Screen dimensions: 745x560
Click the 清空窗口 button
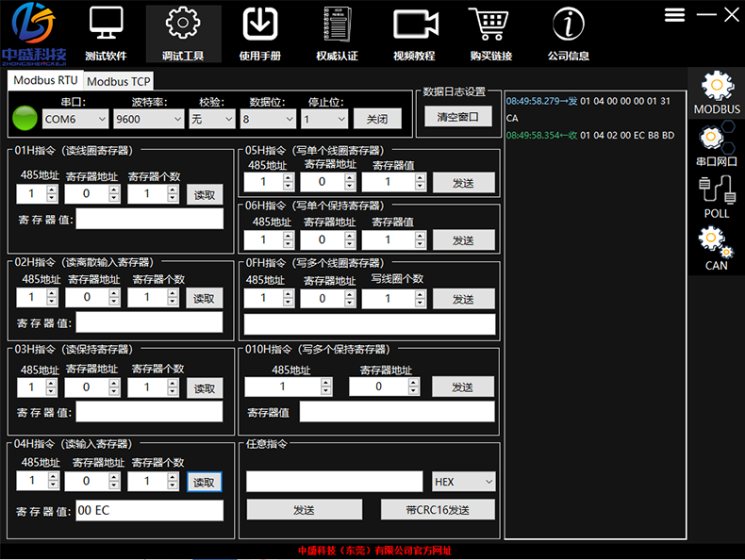pos(458,117)
